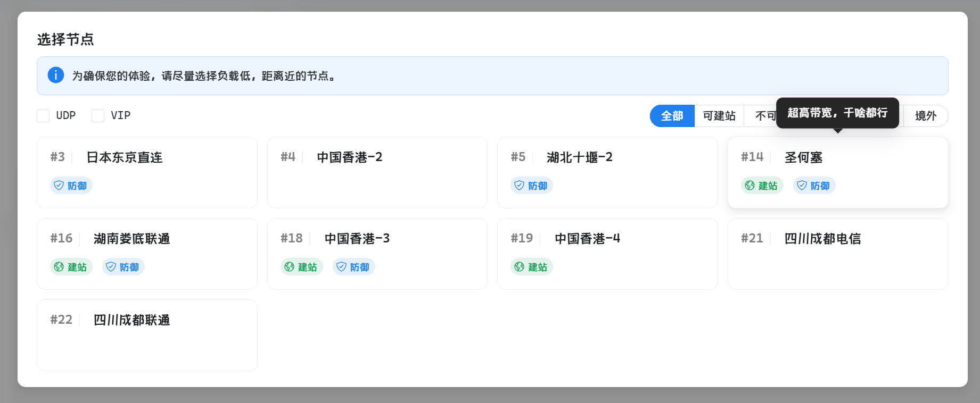Switch to the 可建站 filter tab
The image size is (980, 403).
[719, 116]
